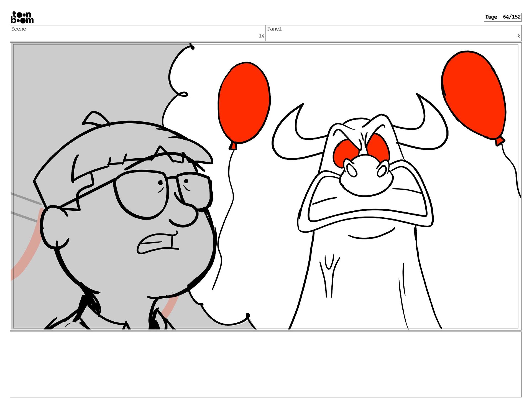Click the Toon Boom logo
The height and width of the screenshot is (412, 532).
coord(22,17)
